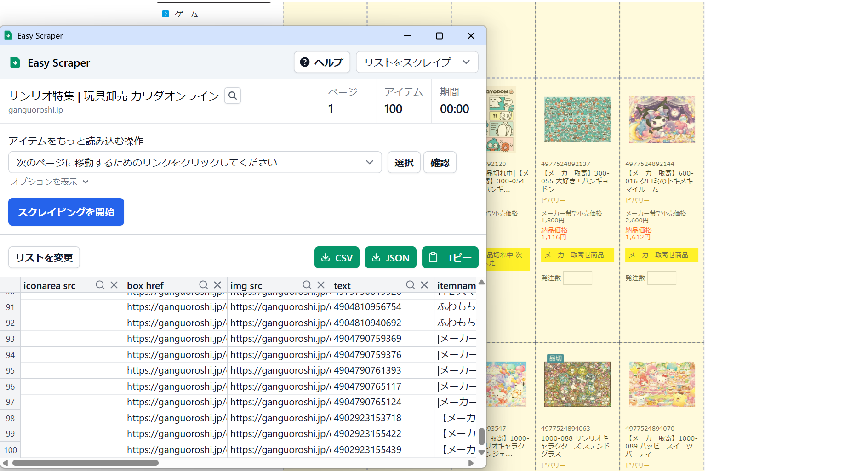Click search icon in iconarea src column
Screen dimensions: 868x471
(x=100, y=285)
